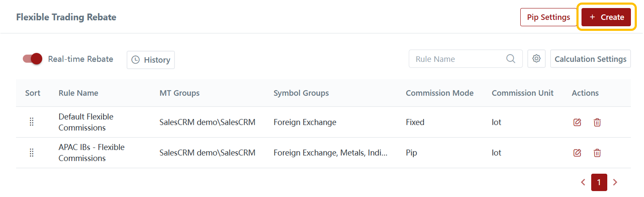Click the Create button
This screenshot has height=197, width=644.
click(606, 17)
